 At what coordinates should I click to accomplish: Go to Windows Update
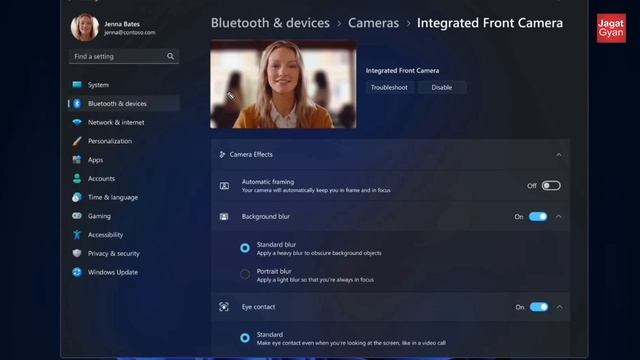point(124,272)
